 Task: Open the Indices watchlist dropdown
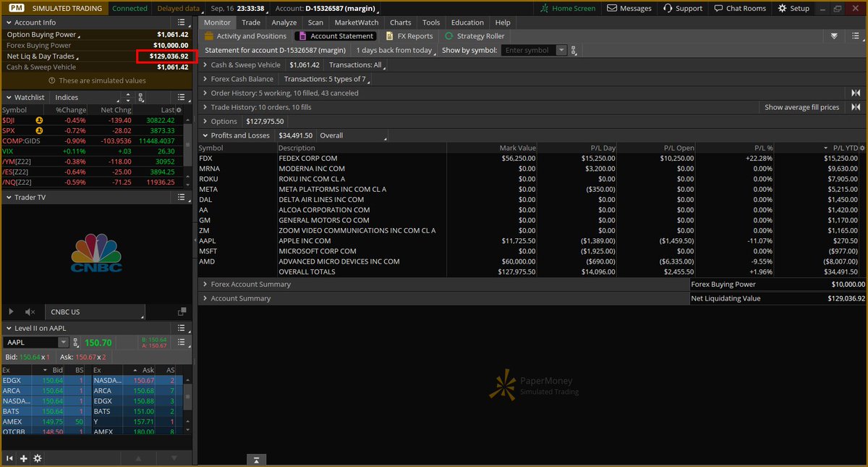point(87,97)
